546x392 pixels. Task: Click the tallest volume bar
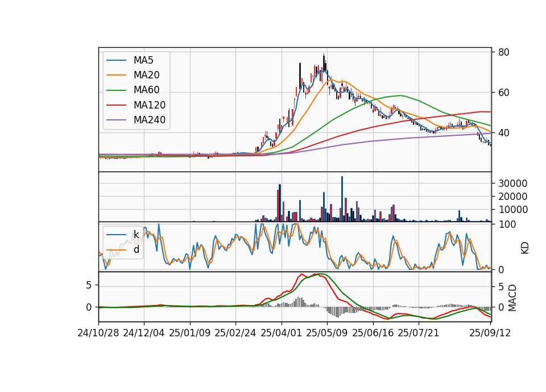coord(342,199)
